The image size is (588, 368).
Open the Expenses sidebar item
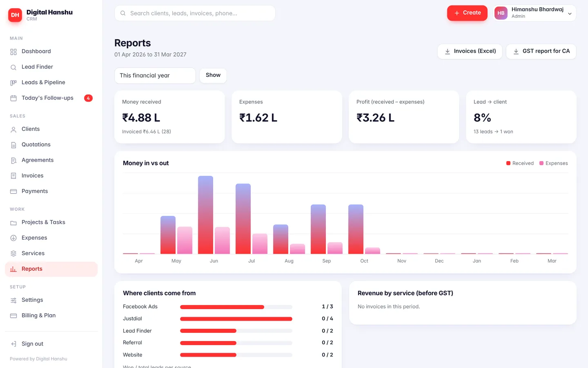point(51,238)
